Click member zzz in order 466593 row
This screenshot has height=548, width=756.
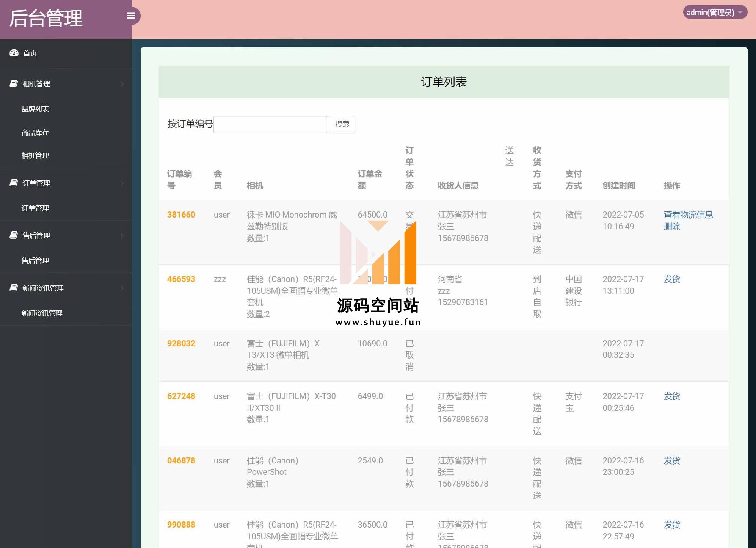pos(220,280)
